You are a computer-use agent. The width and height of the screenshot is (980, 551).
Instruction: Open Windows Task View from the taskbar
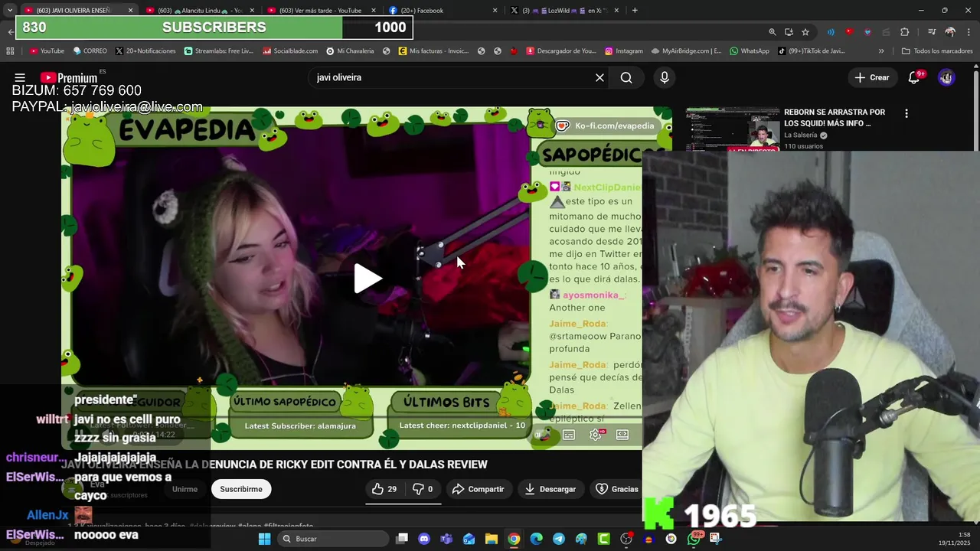[x=402, y=539]
